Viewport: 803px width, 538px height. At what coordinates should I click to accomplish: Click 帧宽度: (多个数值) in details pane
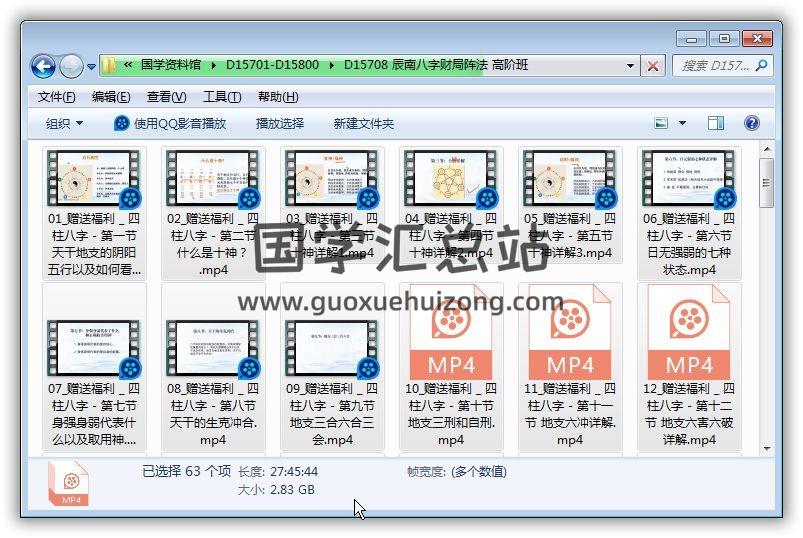(x=457, y=471)
